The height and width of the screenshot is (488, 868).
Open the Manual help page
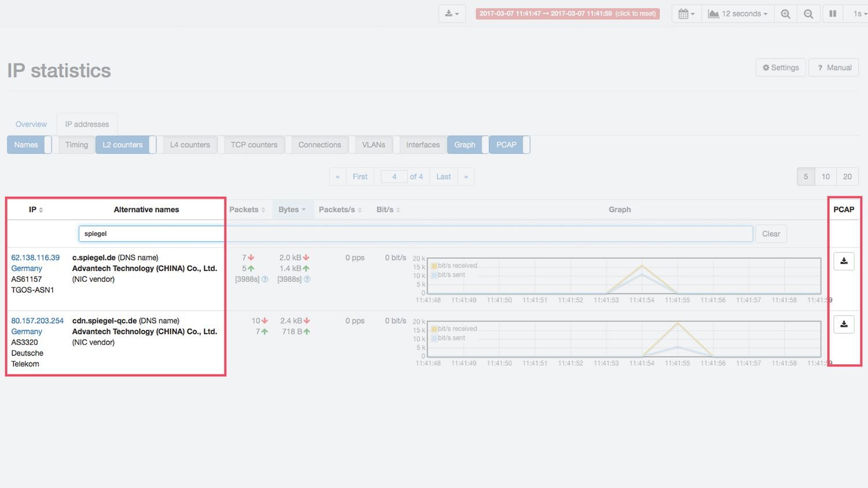(x=833, y=68)
